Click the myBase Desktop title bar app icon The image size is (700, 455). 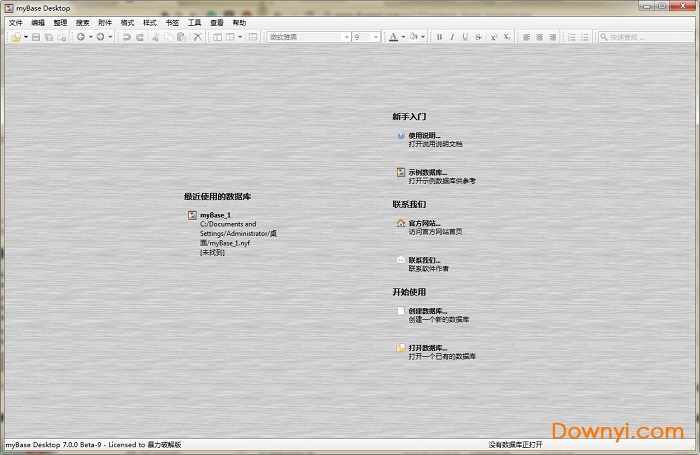9,8
